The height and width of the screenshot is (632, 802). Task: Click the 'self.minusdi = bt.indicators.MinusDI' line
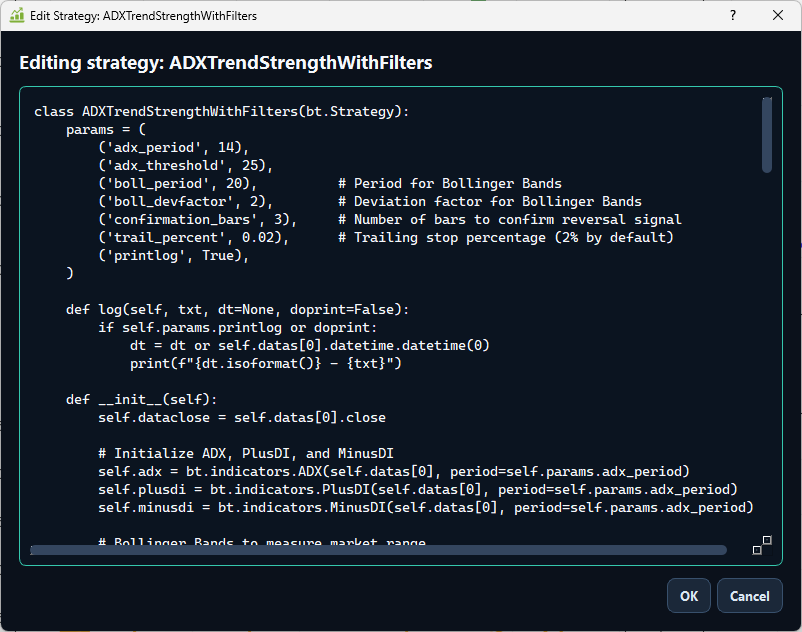tap(426, 508)
